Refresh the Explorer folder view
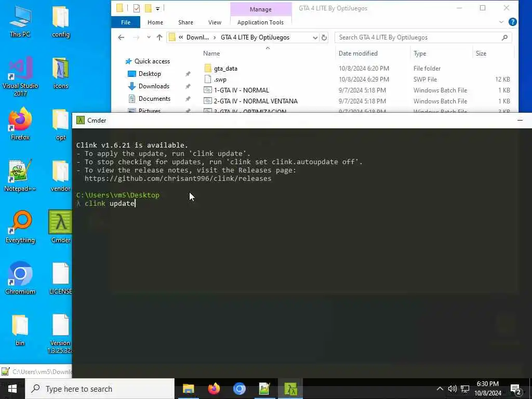The image size is (532, 399). click(324, 37)
